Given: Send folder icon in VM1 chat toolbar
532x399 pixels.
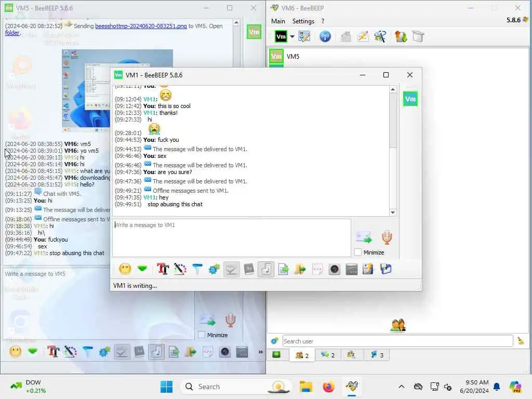Looking at the screenshot, I should 300,270.
